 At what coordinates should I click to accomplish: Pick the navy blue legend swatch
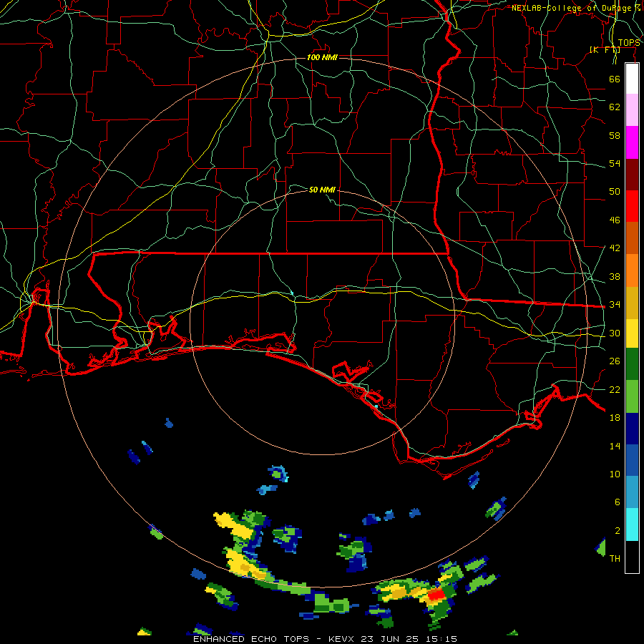pyautogui.click(x=632, y=429)
